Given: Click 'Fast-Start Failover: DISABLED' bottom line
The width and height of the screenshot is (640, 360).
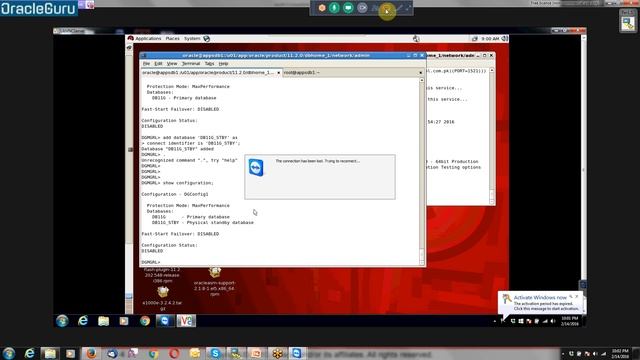Looking at the screenshot, I should [180, 234].
